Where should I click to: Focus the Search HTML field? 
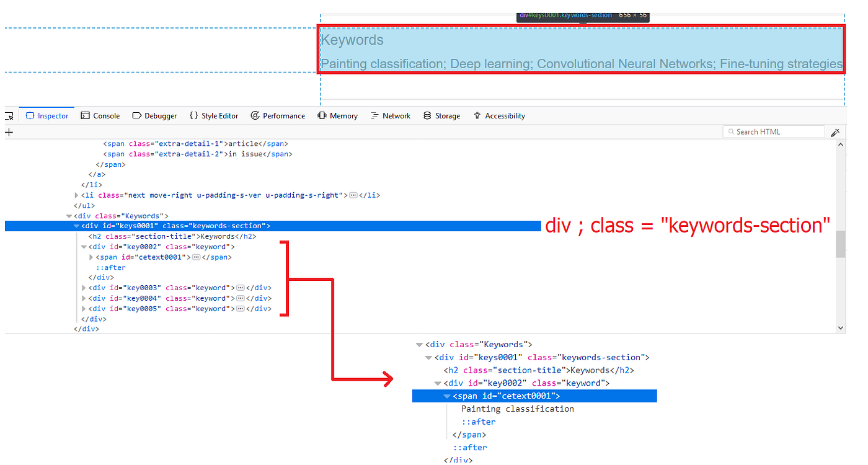tap(774, 132)
